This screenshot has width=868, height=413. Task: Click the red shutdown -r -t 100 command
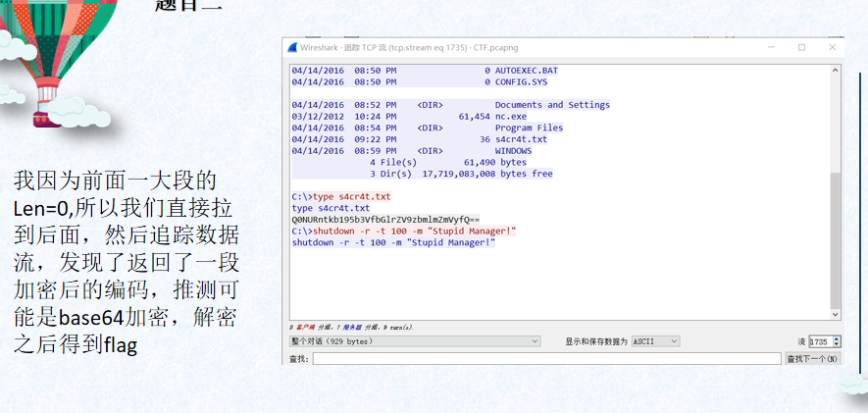[x=414, y=232]
